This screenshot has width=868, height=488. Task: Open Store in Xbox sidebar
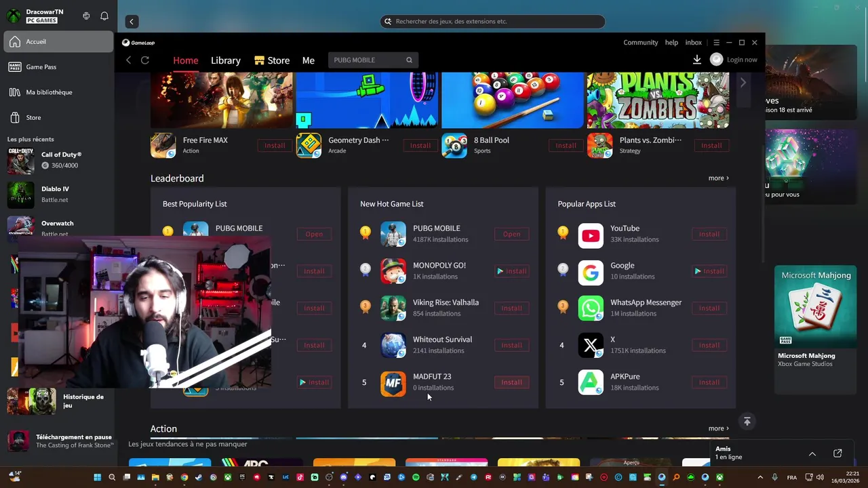58,117
